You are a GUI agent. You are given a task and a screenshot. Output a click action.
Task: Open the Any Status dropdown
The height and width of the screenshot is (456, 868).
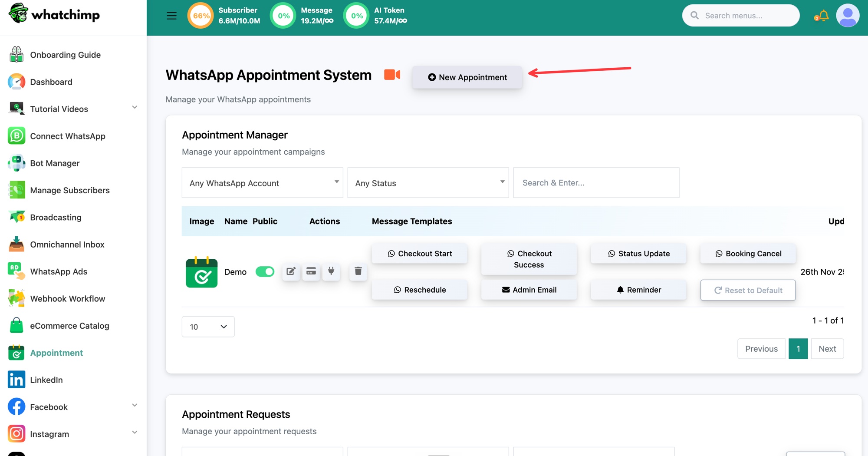pos(428,183)
